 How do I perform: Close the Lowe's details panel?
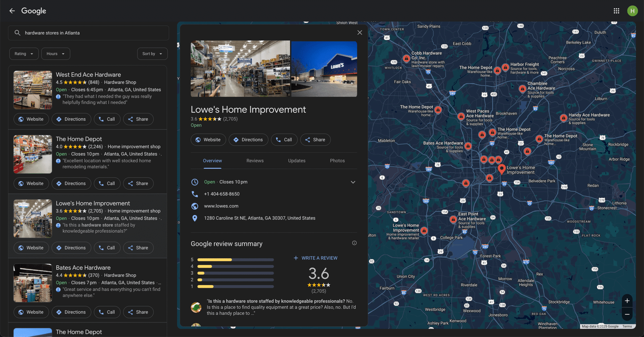click(360, 33)
